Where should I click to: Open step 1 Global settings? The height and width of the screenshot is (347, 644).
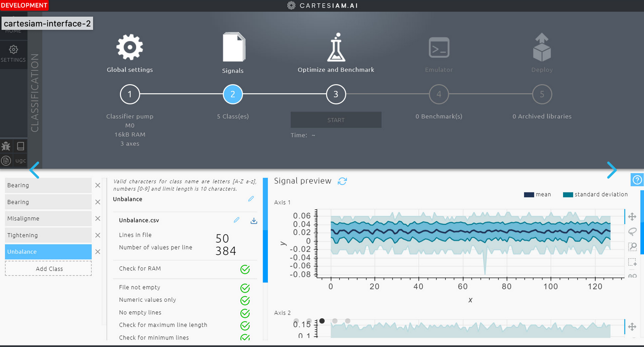[x=130, y=94]
